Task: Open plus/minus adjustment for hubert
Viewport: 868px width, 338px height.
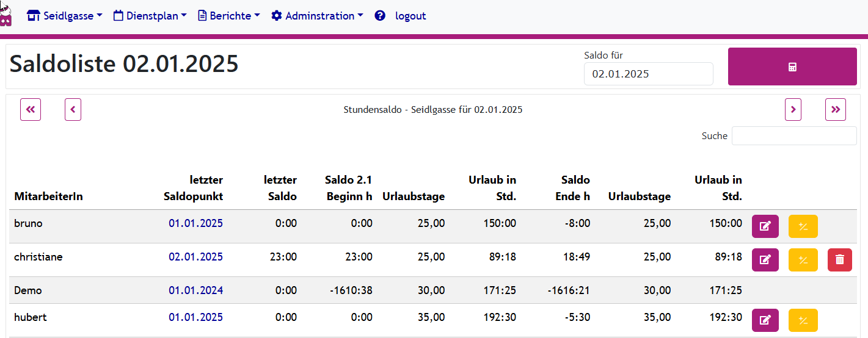Action: 803,320
